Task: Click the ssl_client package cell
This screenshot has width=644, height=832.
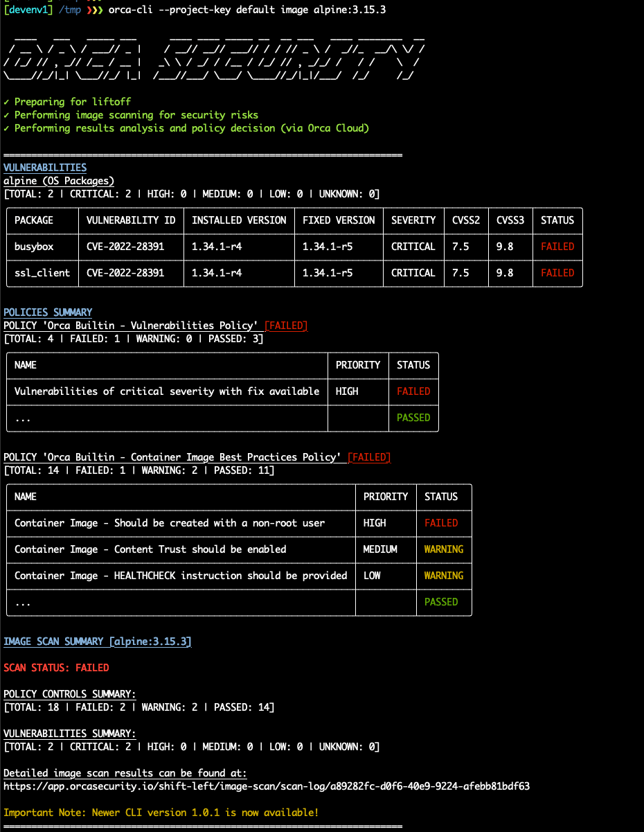Action: click(42, 273)
